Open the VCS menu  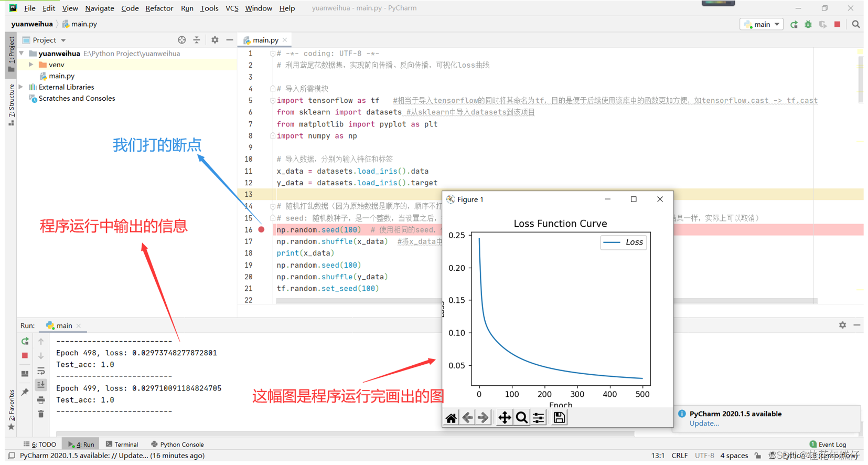click(232, 8)
